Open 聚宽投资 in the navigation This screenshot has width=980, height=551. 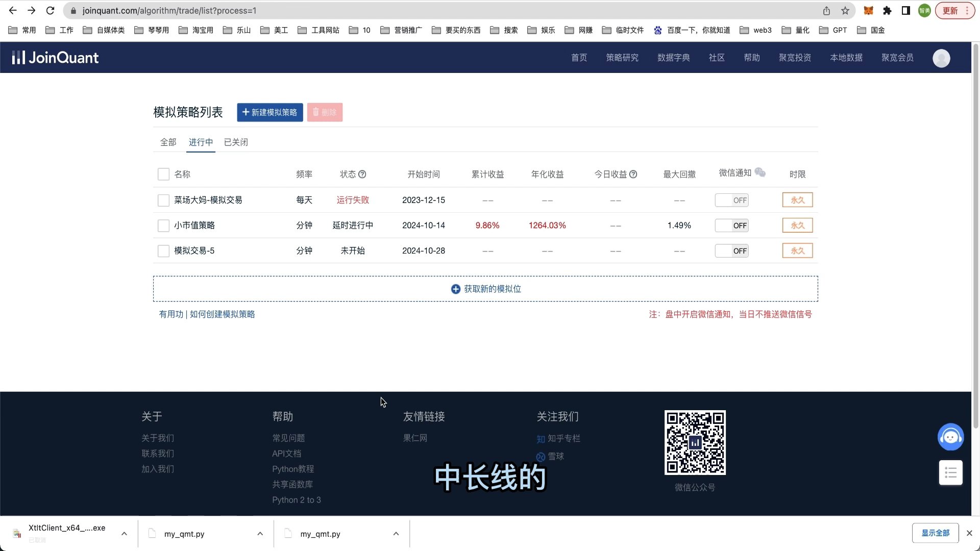(x=795, y=58)
